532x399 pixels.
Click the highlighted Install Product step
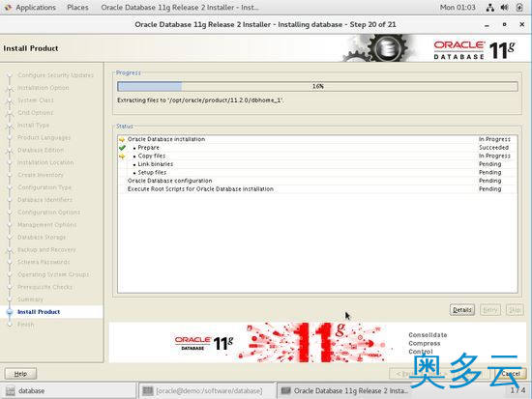point(39,312)
